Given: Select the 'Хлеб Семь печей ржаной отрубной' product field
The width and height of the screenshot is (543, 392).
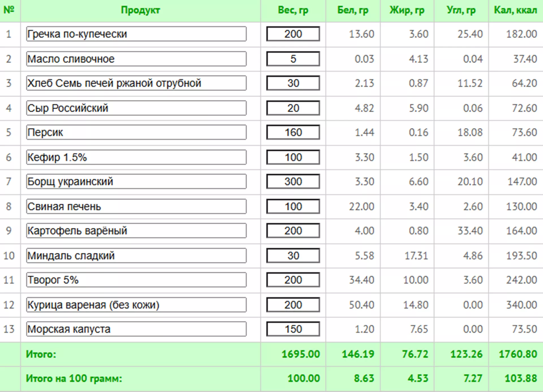Looking at the screenshot, I should (136, 83).
